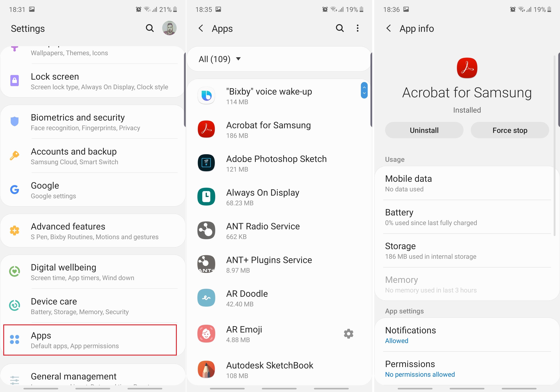This screenshot has height=392, width=560.
Task: Go back from the App info screen
Action: [x=389, y=28]
